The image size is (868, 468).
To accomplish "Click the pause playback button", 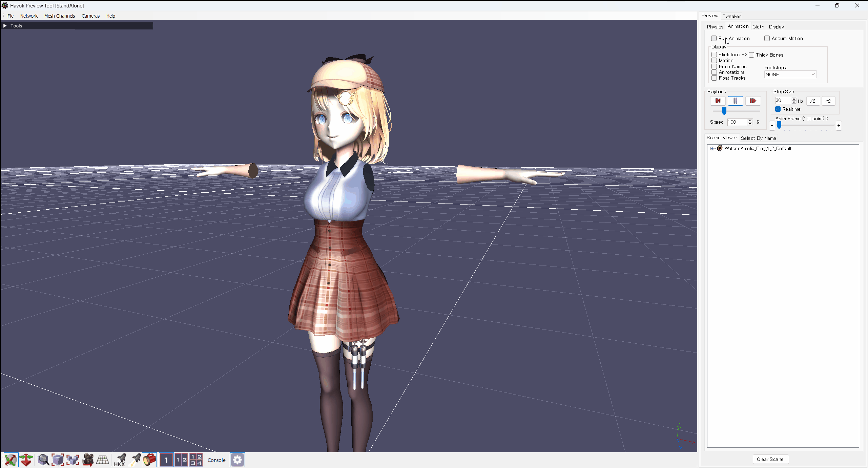I will 736,101.
